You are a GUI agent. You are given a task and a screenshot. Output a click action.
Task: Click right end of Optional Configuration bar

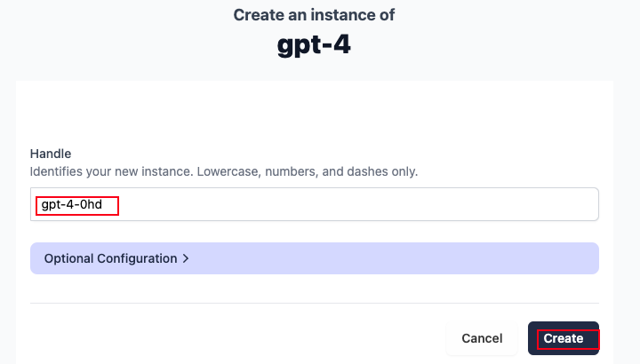tap(569, 258)
